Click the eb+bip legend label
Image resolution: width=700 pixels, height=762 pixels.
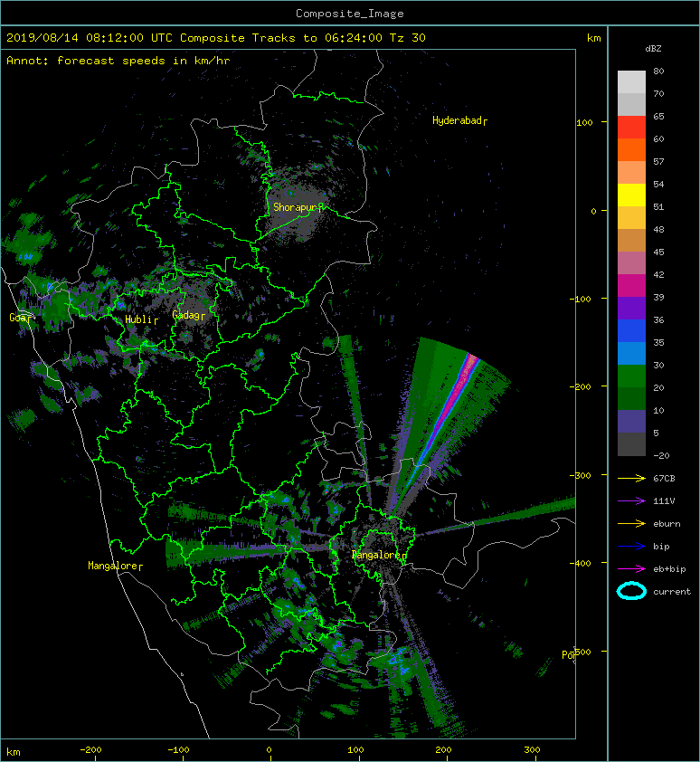(669, 569)
